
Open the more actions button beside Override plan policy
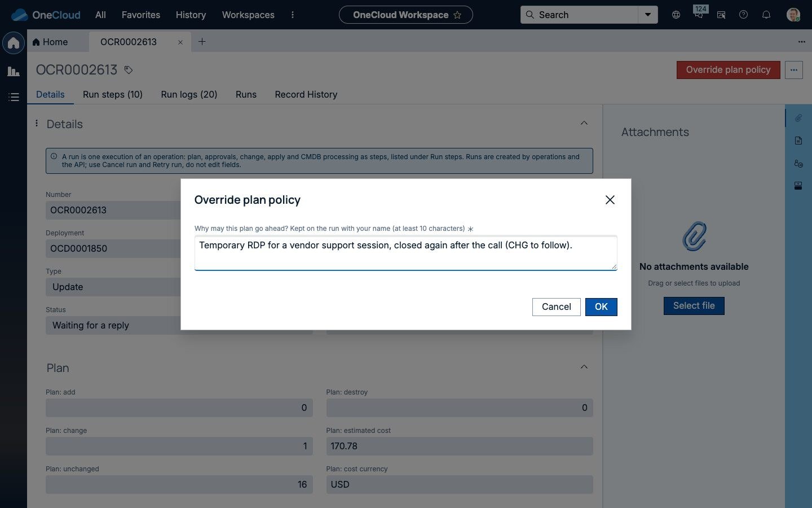click(794, 70)
